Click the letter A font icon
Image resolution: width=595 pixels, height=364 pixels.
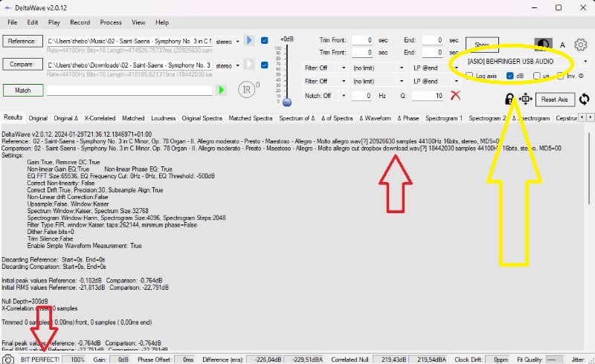tap(562, 45)
